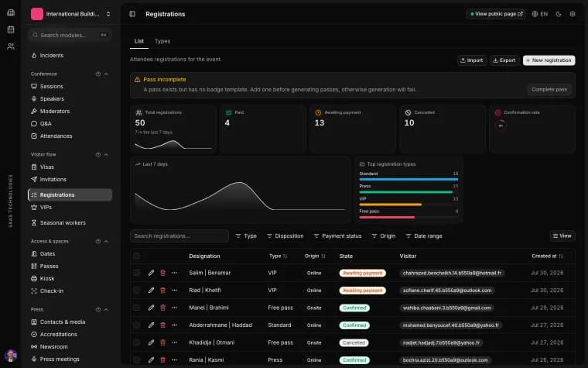Check the Salim Benamar row checkbox
Image resolution: width=588 pixels, height=368 pixels.
coord(136,273)
